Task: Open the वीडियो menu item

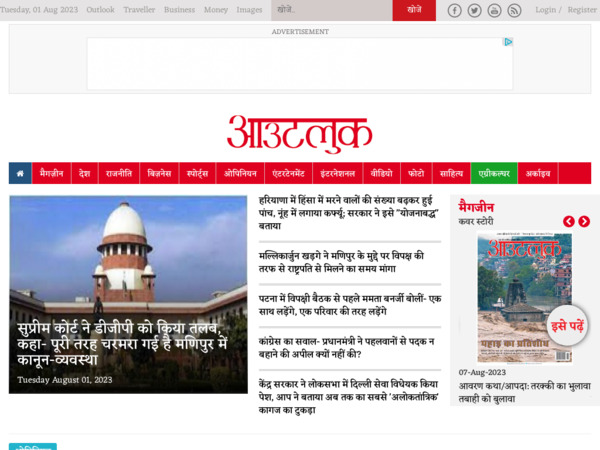Action: [x=382, y=173]
